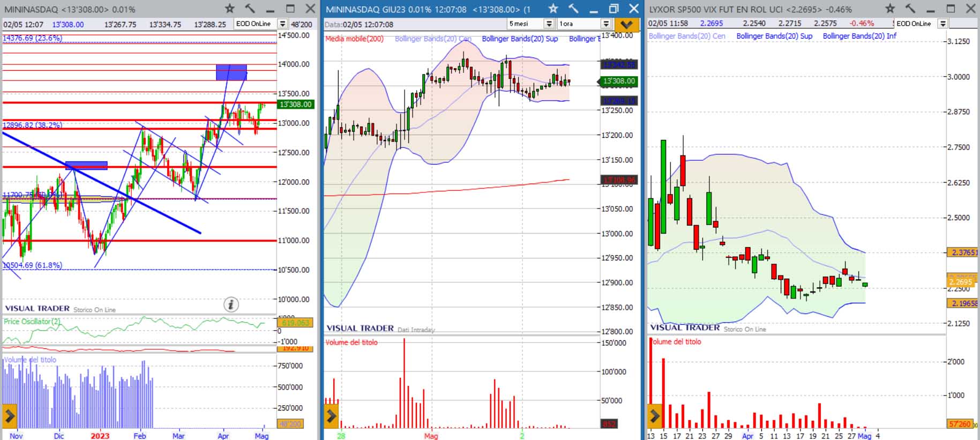Star the MININASDAQ EOD chart as favorite
980x440 pixels.
[x=229, y=9]
